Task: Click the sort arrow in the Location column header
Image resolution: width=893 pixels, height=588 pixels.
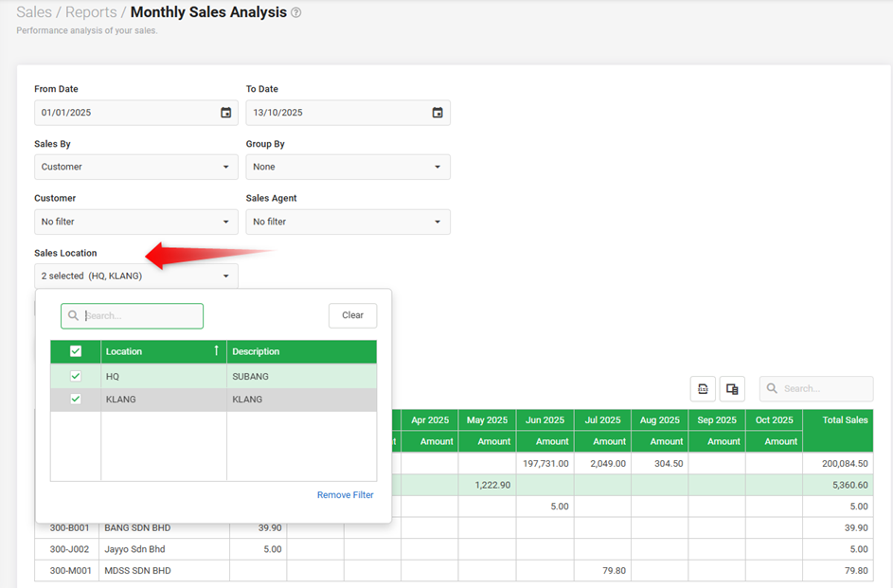Action: pyautogui.click(x=217, y=350)
